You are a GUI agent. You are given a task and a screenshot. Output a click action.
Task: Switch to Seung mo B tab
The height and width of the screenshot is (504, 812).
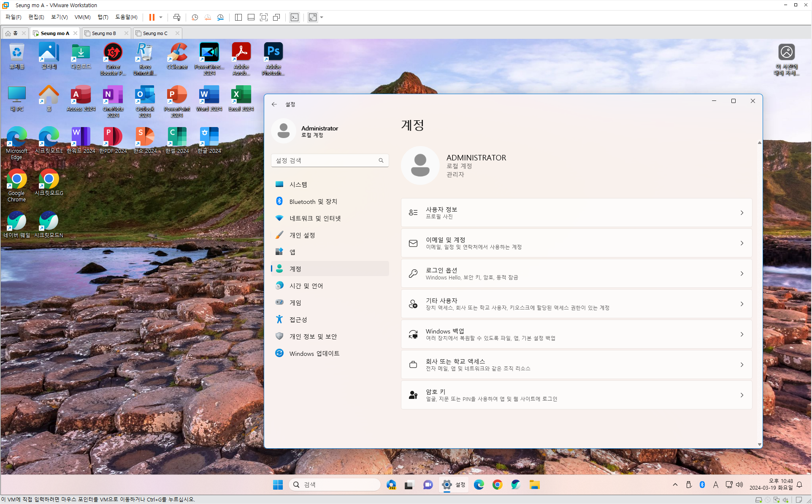tap(103, 33)
